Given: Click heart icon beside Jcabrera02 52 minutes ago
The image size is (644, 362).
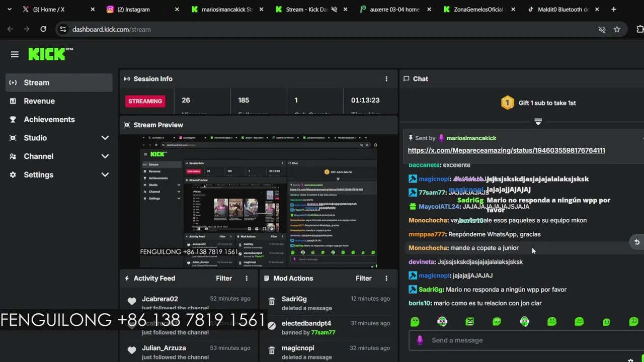Looking at the screenshot, I should tap(132, 301).
